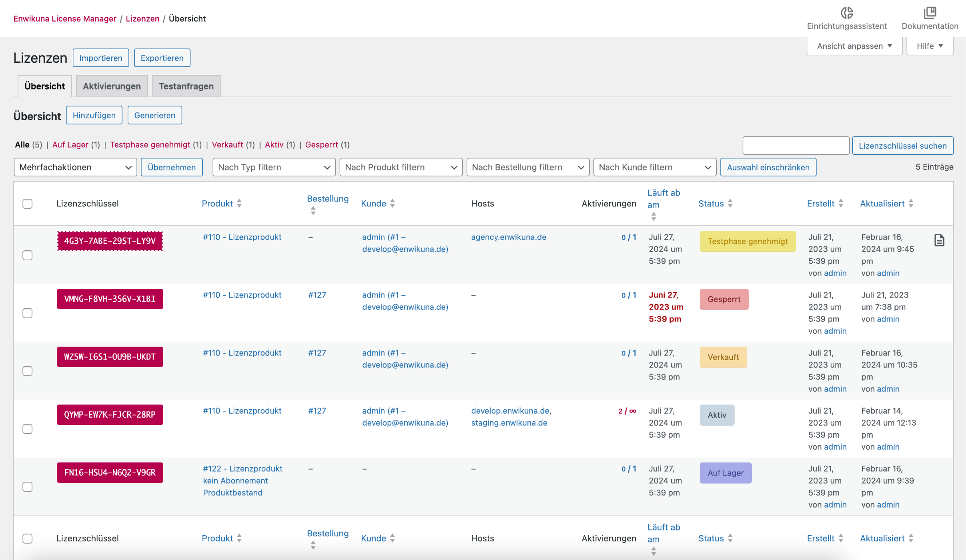Click the Importieren button
Viewport: 966px width, 560px height.
pos(101,58)
